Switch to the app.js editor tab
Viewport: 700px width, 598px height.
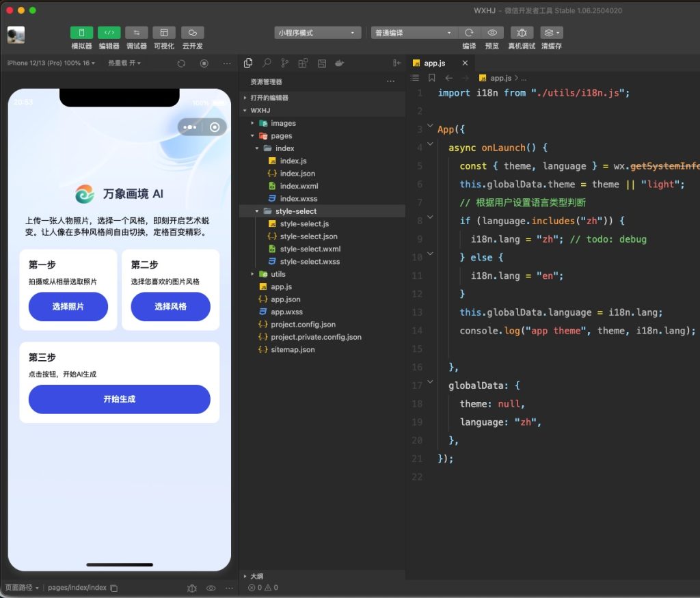tap(435, 63)
